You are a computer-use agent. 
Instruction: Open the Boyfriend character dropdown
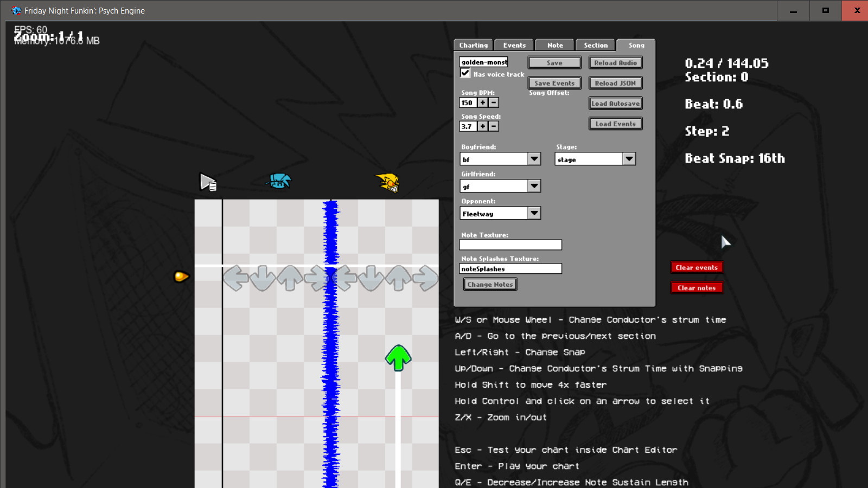click(534, 159)
